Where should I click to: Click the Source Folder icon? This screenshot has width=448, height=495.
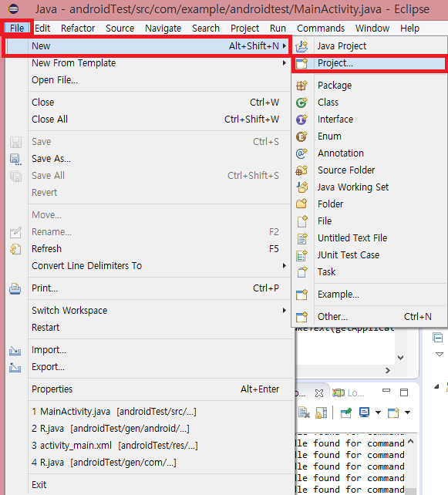301,170
